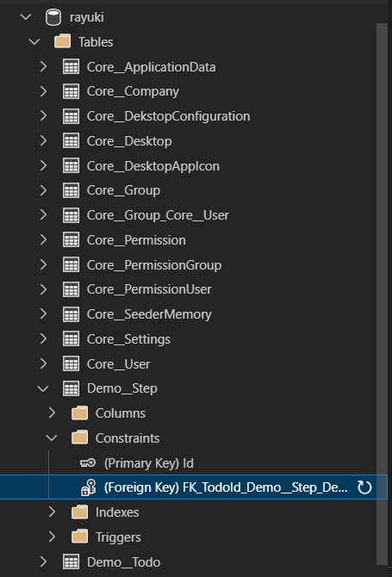The width and height of the screenshot is (392, 577).
Task: Expand the Core__DesktopAppIcon table chevron
Action: pyautogui.click(x=43, y=165)
